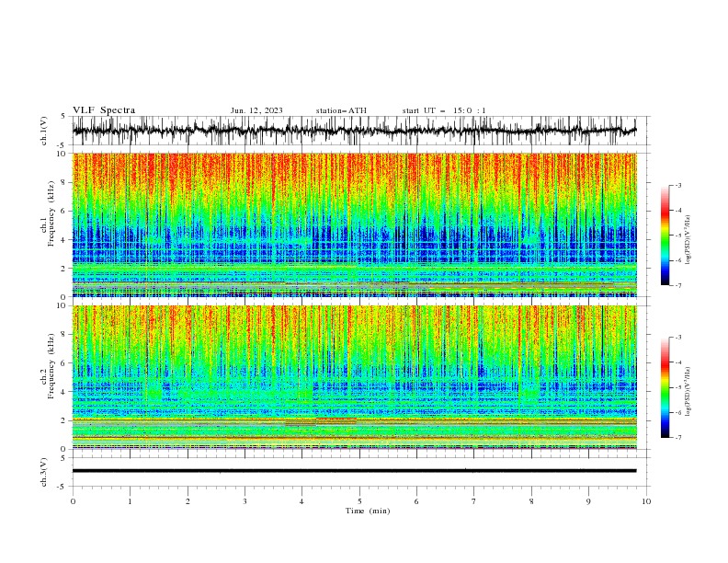Click the flat ch.3 voltage trace

click(354, 471)
